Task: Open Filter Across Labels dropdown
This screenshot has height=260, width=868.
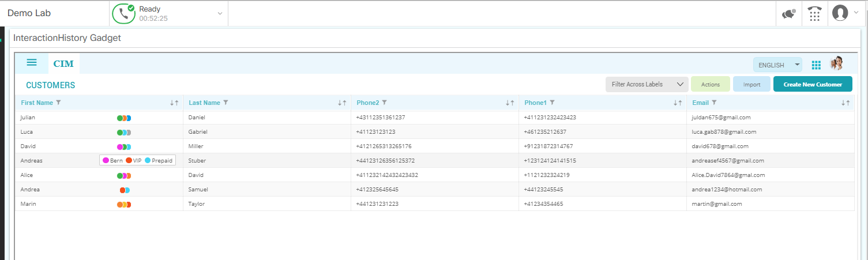Action: (647, 84)
